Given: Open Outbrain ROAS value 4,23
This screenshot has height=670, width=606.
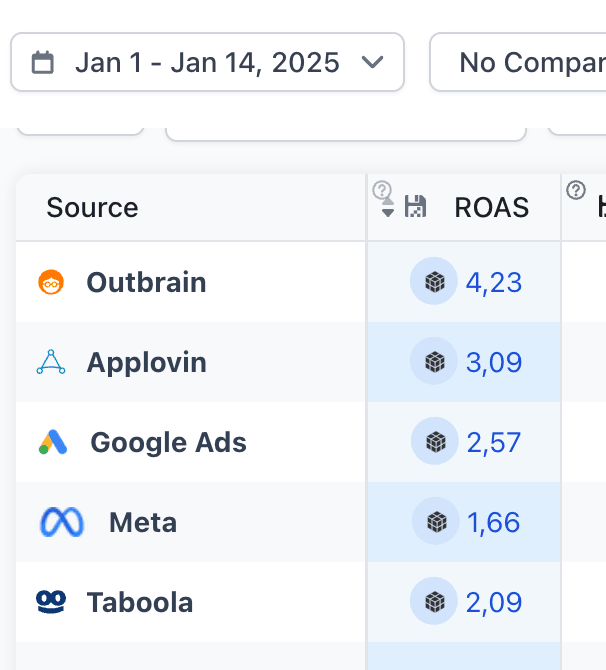Looking at the screenshot, I should click(x=494, y=282).
